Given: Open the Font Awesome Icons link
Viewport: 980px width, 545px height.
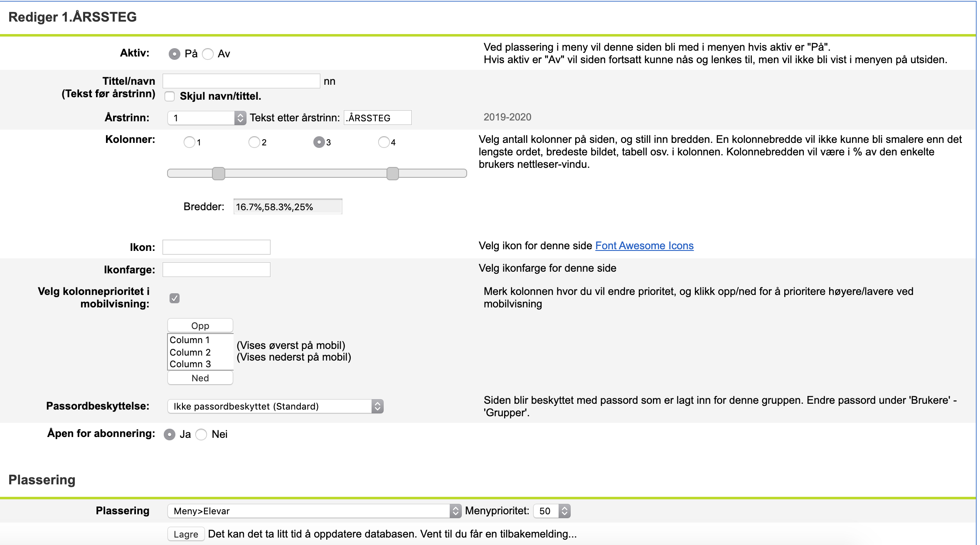Looking at the screenshot, I should coord(644,246).
